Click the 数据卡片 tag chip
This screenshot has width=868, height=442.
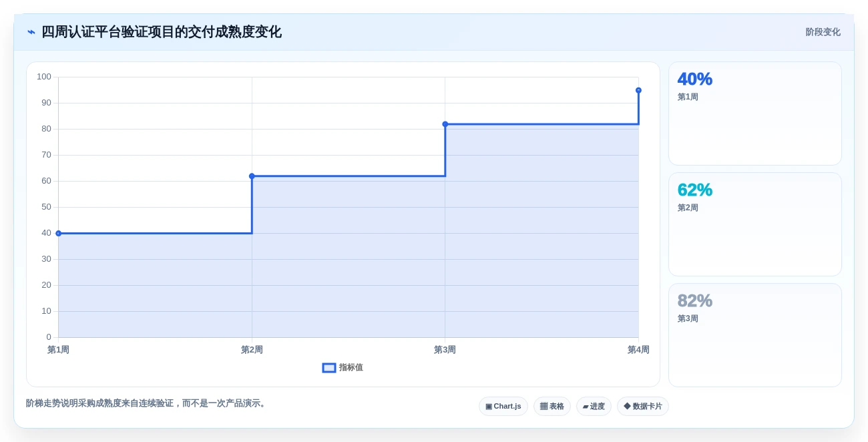coord(643,406)
